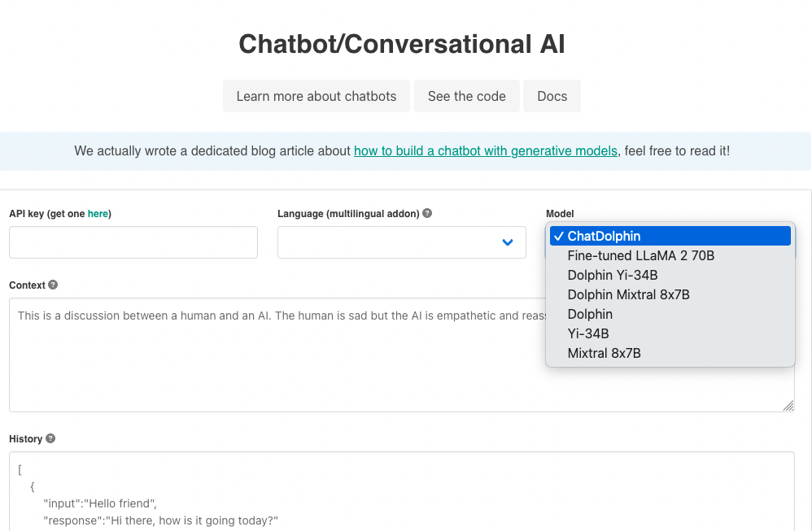
Task: Click the here link to get an API key
Action: 98,213
